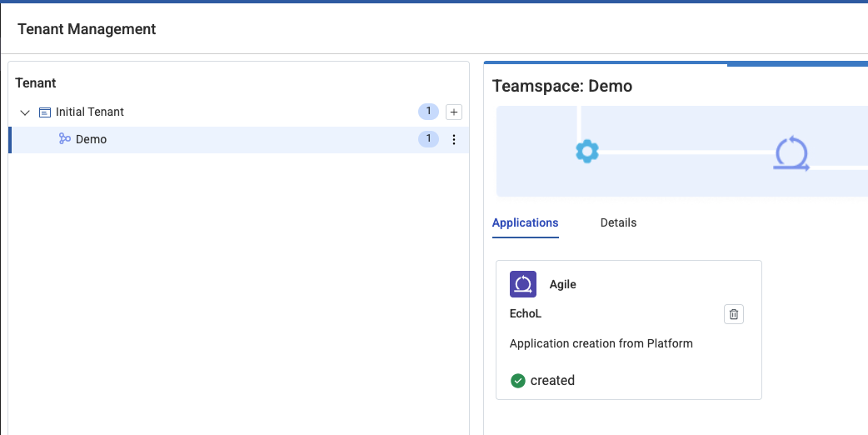Switch to the Applications tab
Screen dimensions: 868x435
[526, 222]
